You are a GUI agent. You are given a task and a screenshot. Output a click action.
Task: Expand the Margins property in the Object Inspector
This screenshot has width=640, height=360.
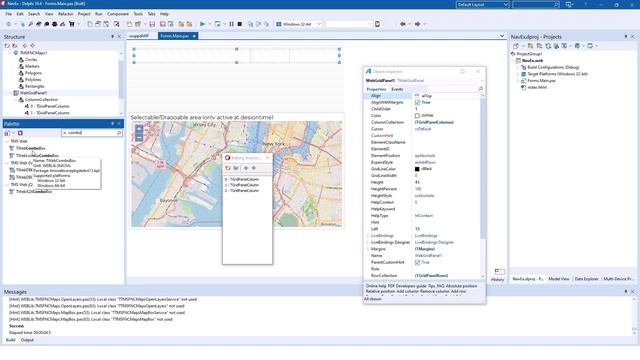pos(368,249)
